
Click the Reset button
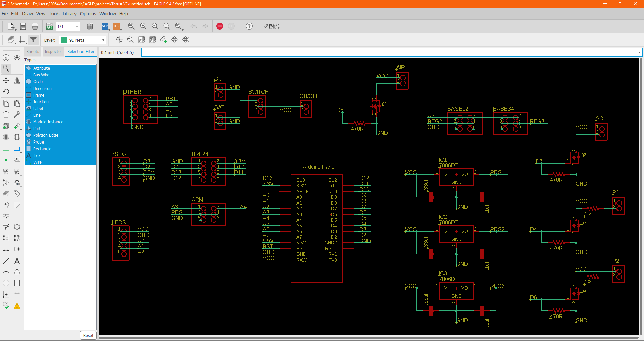88,335
